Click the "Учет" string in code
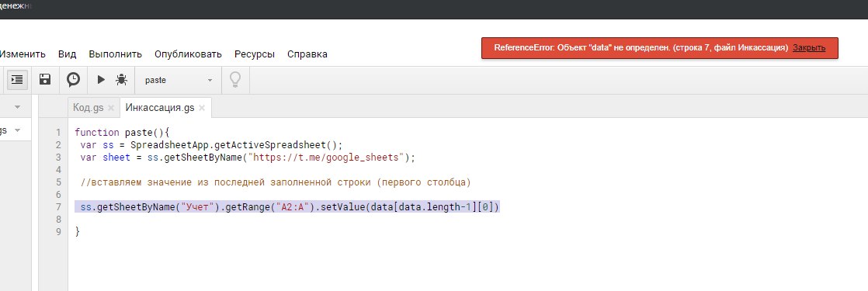Viewport: 868px width, 291px height. [x=197, y=207]
